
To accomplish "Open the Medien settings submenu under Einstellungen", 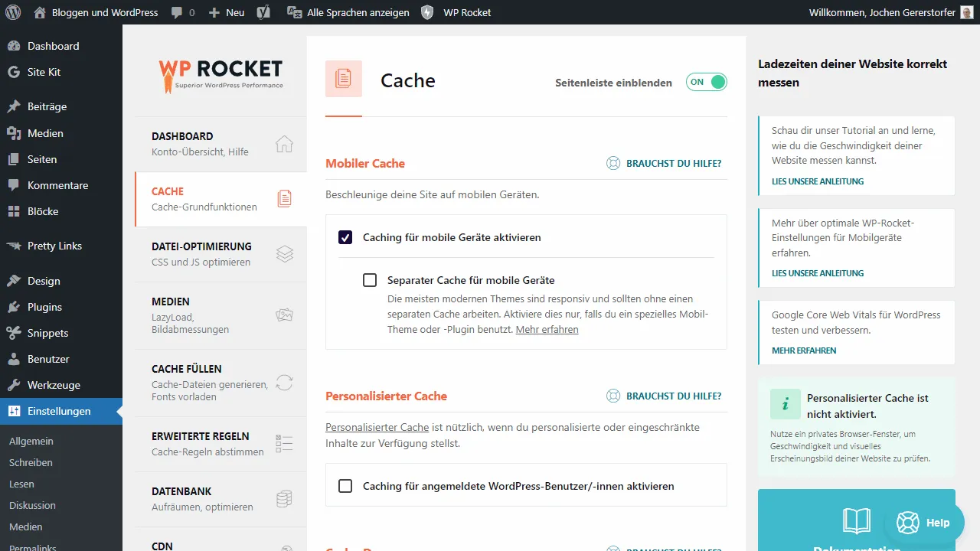I will [x=26, y=527].
